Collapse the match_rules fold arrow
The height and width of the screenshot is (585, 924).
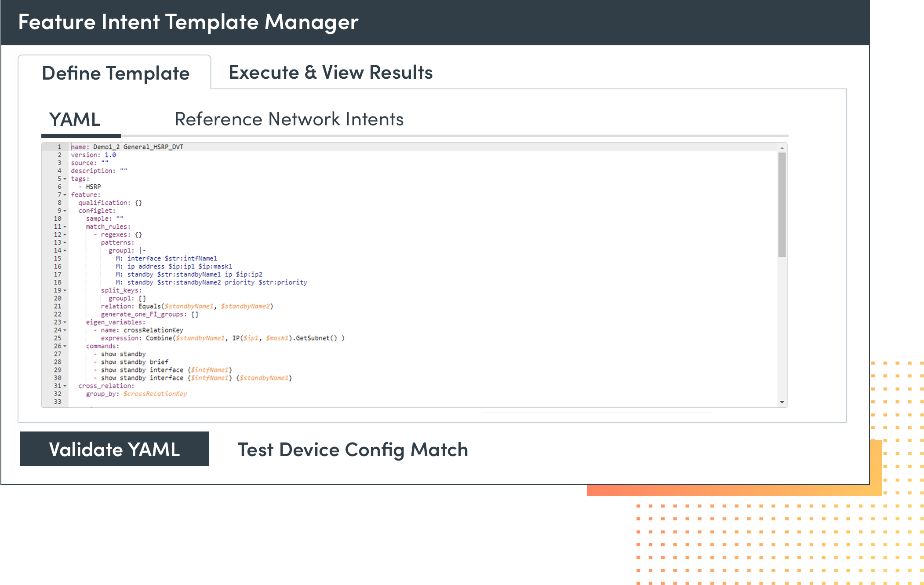[x=65, y=227]
